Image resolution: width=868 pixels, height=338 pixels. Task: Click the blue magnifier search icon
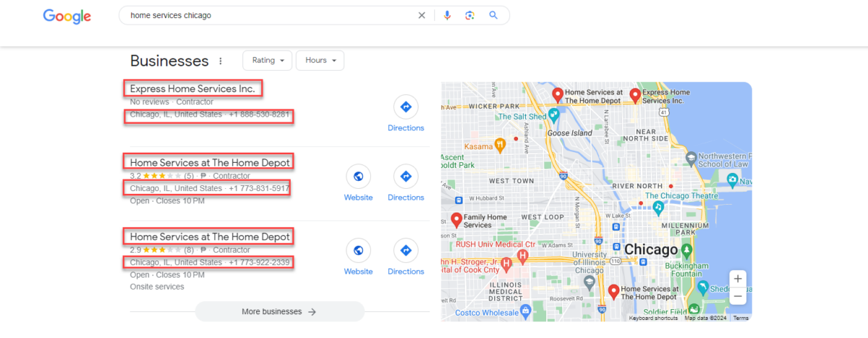(x=493, y=15)
